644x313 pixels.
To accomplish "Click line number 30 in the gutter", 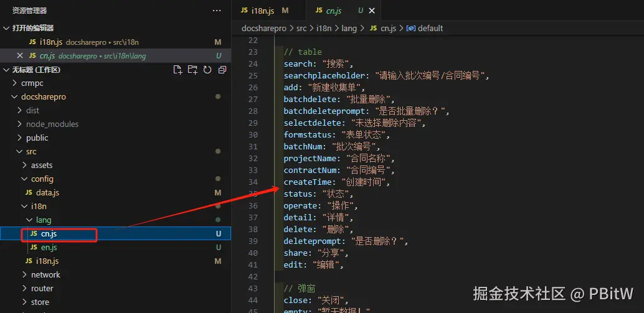I will pyautogui.click(x=253, y=135).
